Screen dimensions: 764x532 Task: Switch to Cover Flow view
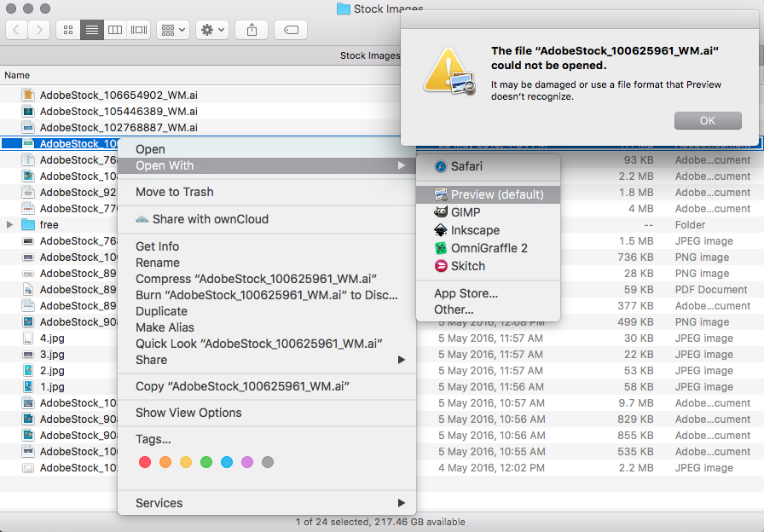pyautogui.click(x=137, y=30)
